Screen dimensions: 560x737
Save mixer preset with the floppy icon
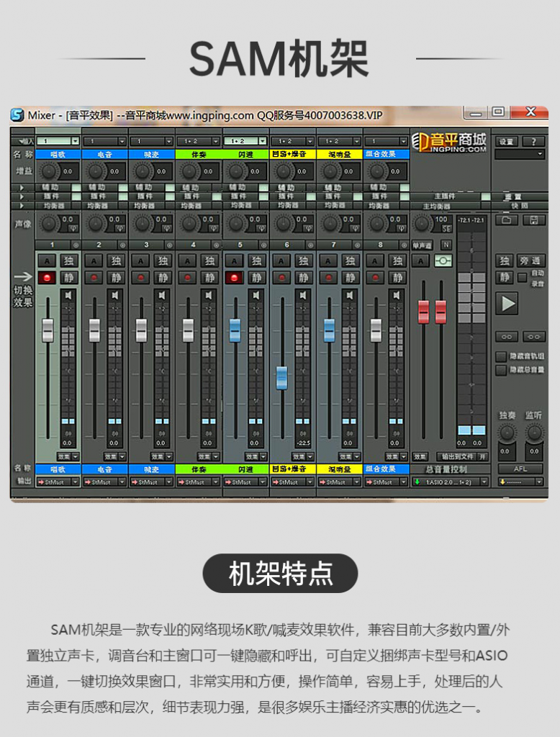pos(534,220)
